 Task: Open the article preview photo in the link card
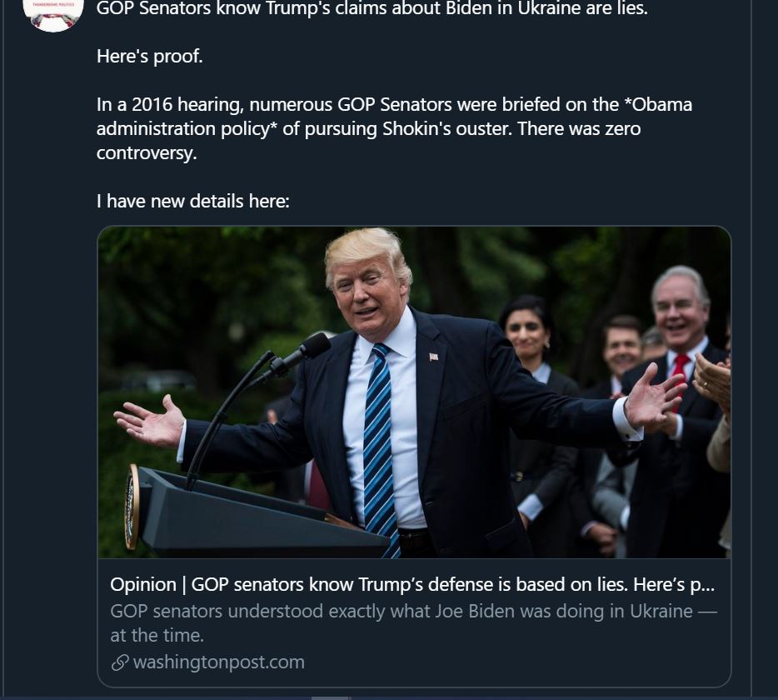(x=414, y=392)
